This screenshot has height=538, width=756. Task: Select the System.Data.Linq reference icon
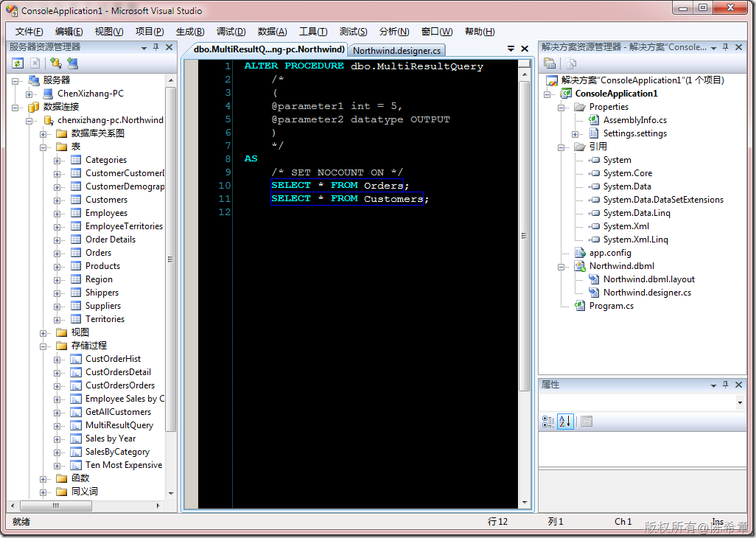click(x=595, y=213)
